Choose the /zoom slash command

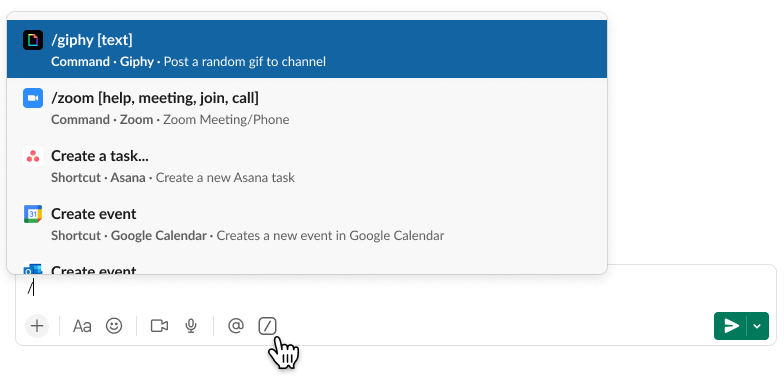tap(306, 107)
